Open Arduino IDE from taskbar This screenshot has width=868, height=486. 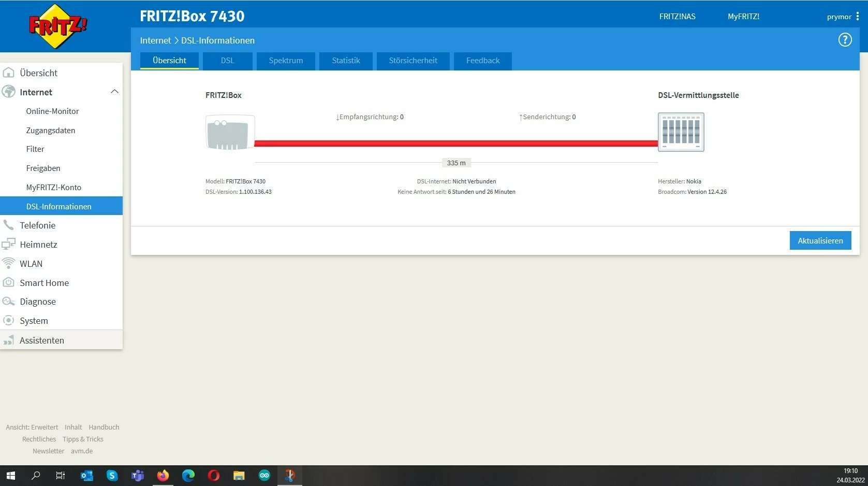pos(264,475)
